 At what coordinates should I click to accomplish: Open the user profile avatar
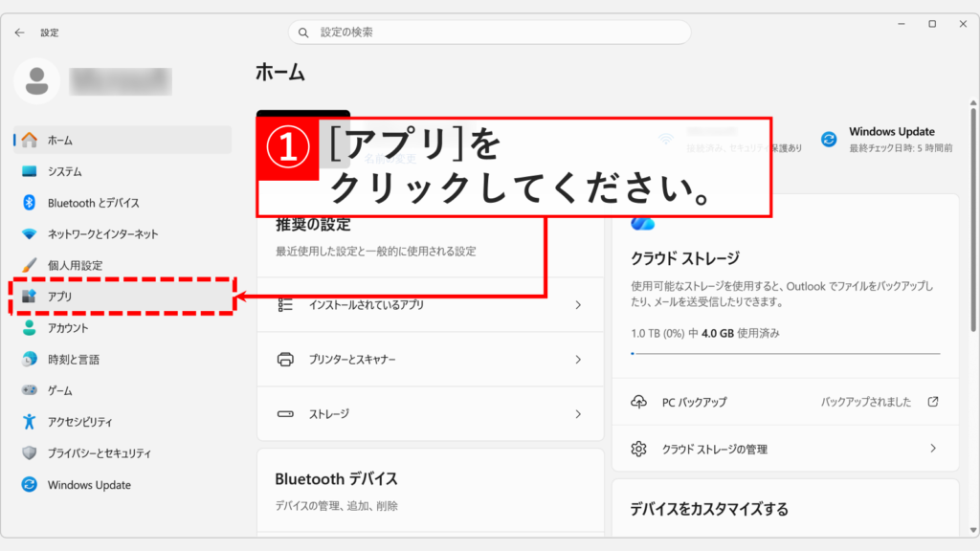coord(37,80)
